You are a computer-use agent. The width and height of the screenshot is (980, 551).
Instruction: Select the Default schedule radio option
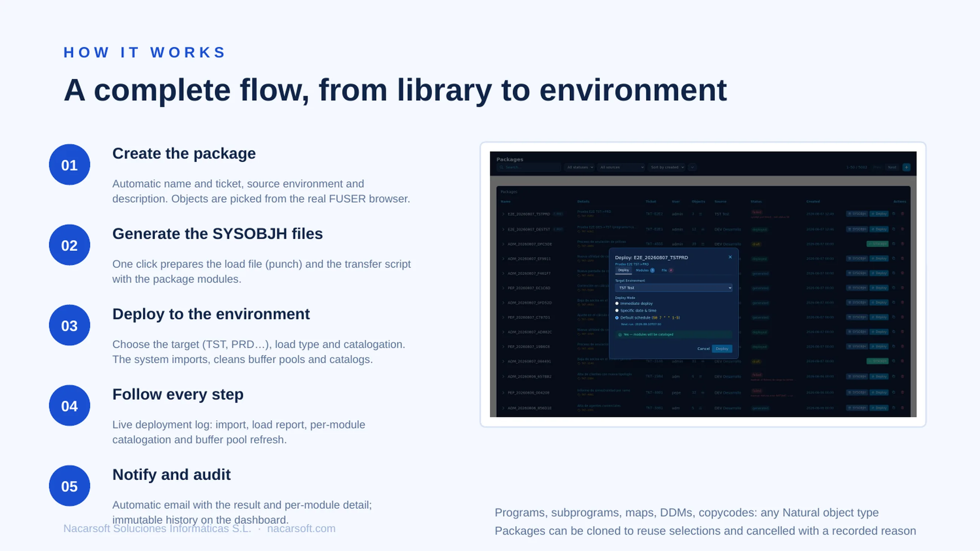pos(617,317)
